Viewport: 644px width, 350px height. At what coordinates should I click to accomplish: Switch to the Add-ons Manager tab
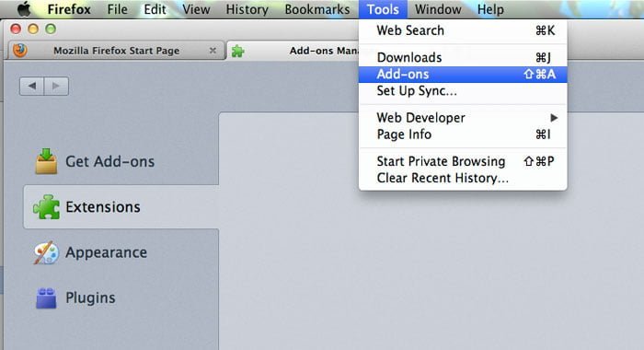[x=293, y=51]
